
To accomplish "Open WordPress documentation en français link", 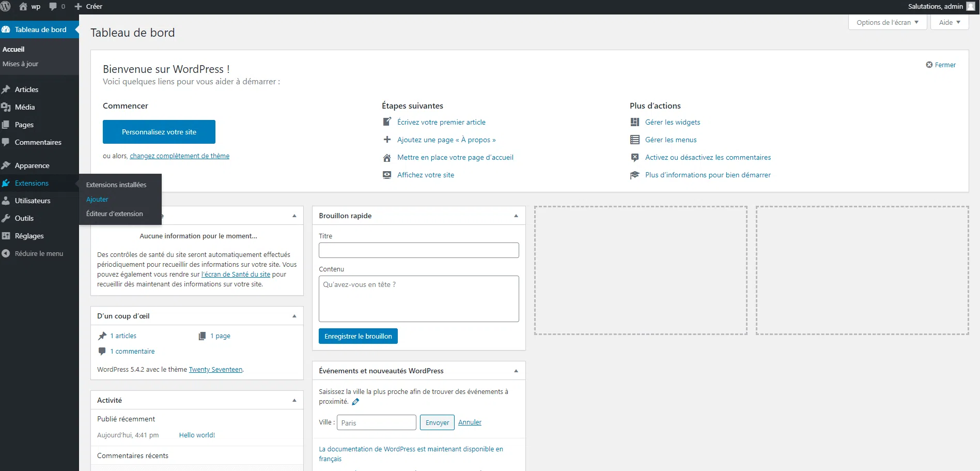I will pyautogui.click(x=411, y=454).
